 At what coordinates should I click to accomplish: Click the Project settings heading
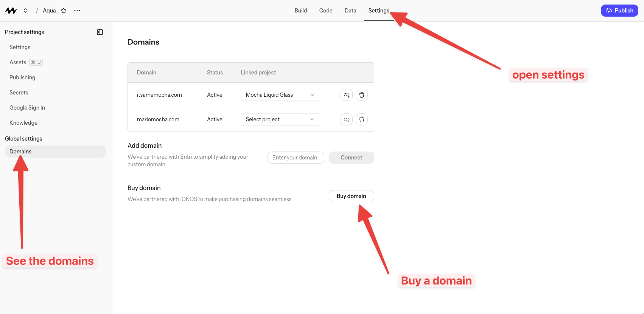[x=25, y=32]
